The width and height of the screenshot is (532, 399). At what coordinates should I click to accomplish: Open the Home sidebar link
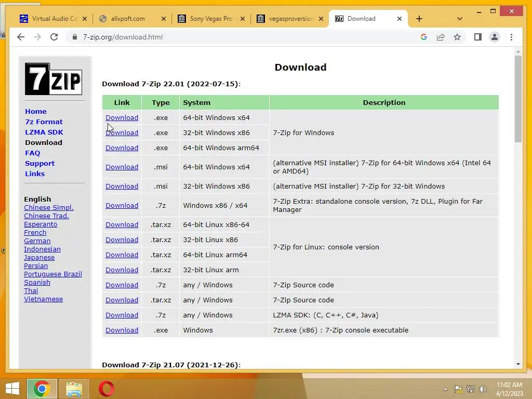click(x=36, y=111)
